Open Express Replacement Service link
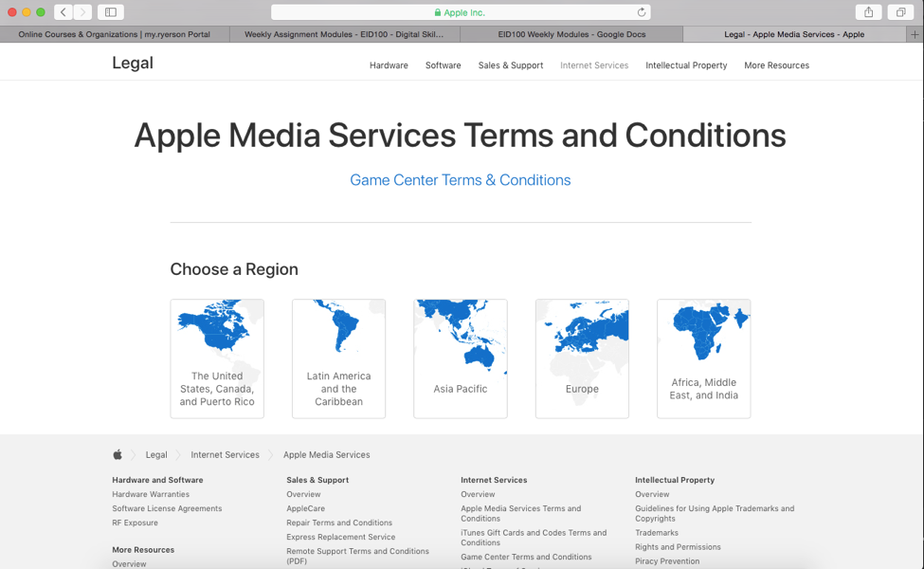 point(340,537)
